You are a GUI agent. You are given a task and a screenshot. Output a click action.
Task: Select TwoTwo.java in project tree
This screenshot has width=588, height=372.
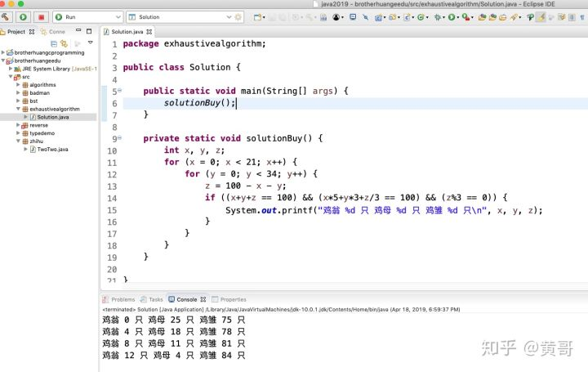pyautogui.click(x=52, y=150)
